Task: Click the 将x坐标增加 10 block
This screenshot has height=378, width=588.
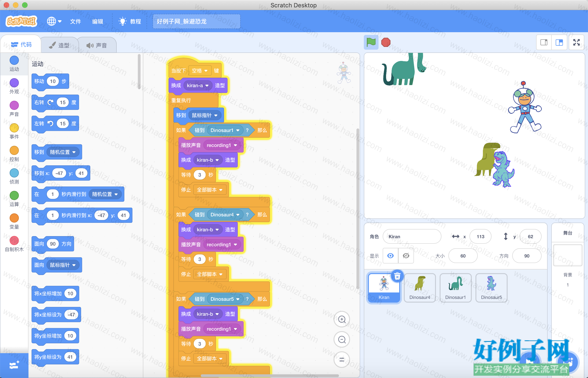Action: pyautogui.click(x=55, y=294)
